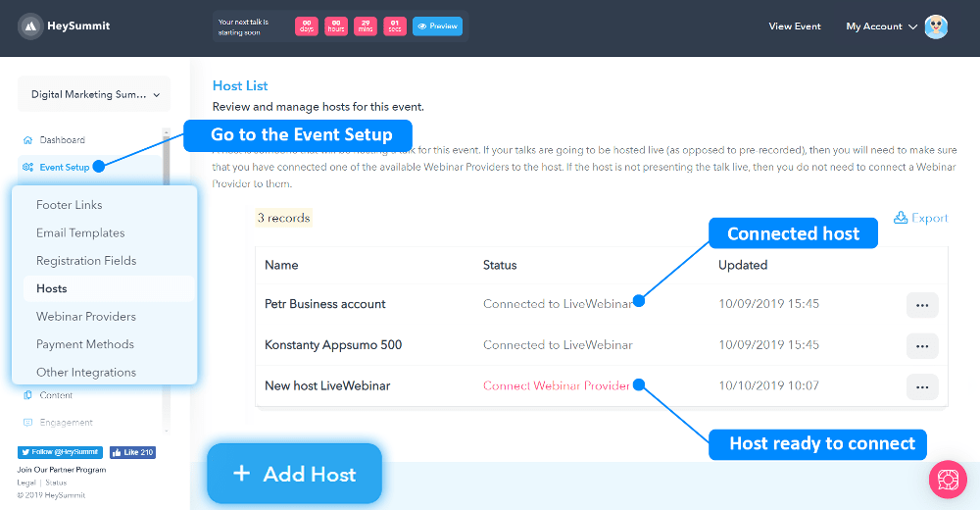
Task: Click Konstanty's Connected to LiveWebinar status
Action: [x=558, y=345]
